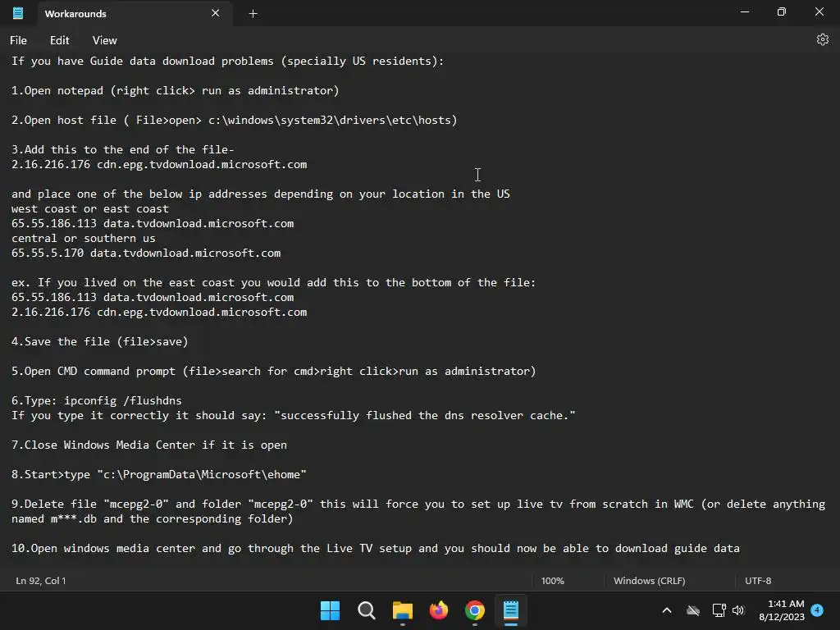Image resolution: width=840 pixels, height=630 pixels.
Task: Open Google Chrome from taskbar
Action: tap(475, 610)
